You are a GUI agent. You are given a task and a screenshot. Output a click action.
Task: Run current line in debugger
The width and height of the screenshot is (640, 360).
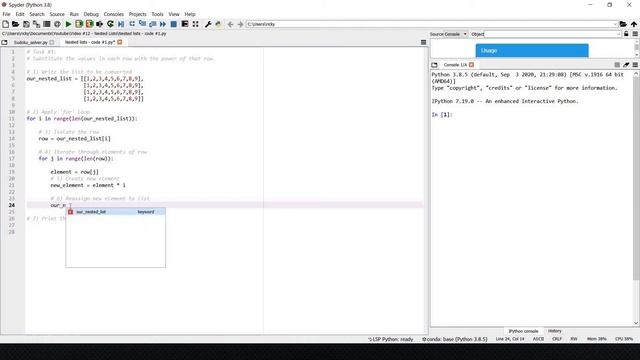tap(132, 24)
